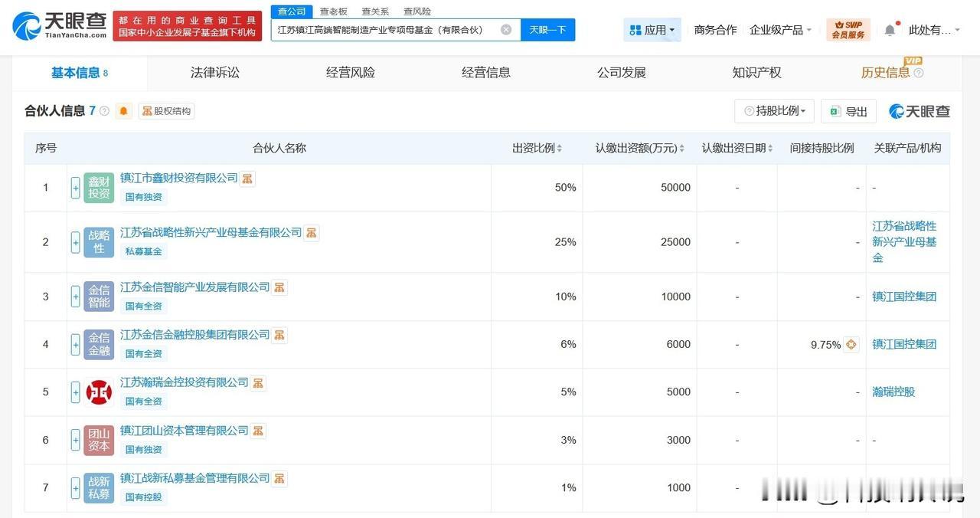Open the 商务合作 link

coord(716,30)
